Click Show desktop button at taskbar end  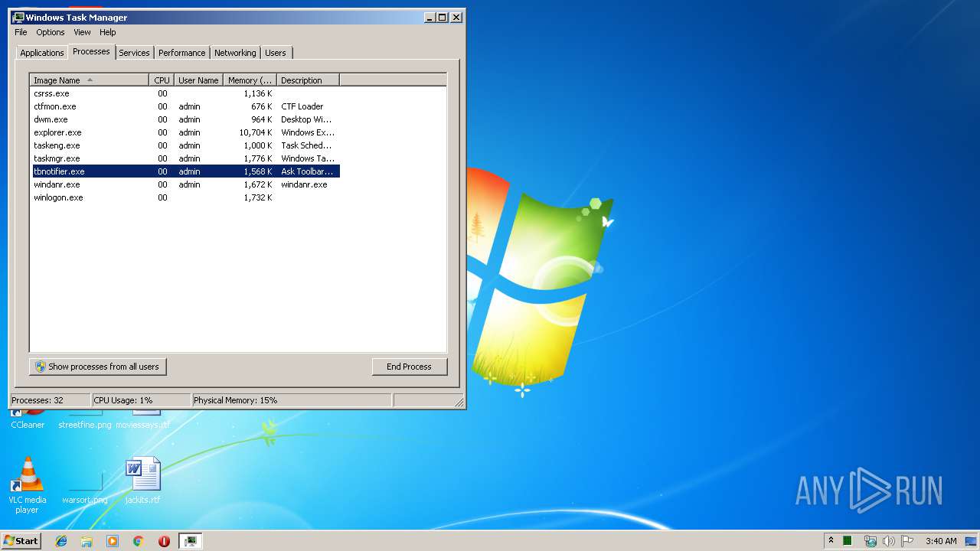click(x=972, y=541)
